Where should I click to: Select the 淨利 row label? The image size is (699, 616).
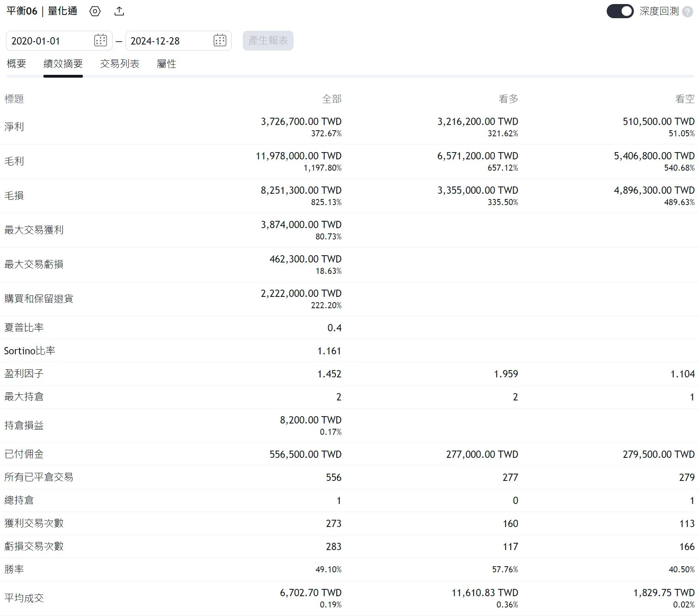14,127
